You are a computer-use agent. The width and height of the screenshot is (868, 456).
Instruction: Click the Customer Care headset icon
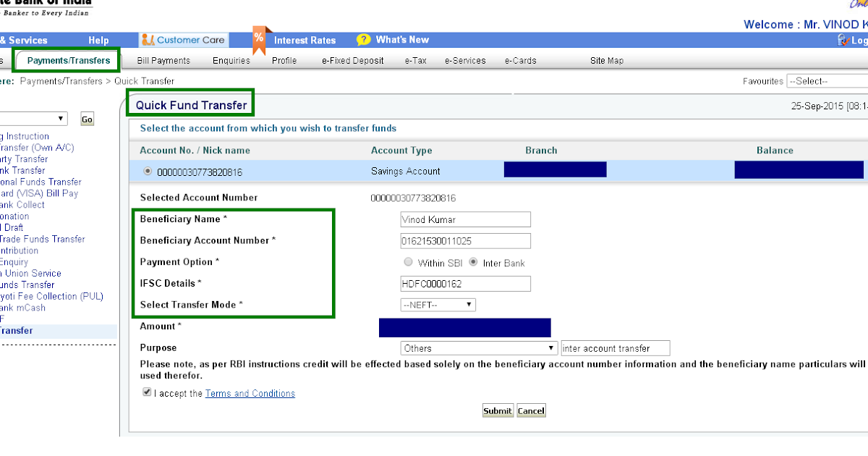148,40
